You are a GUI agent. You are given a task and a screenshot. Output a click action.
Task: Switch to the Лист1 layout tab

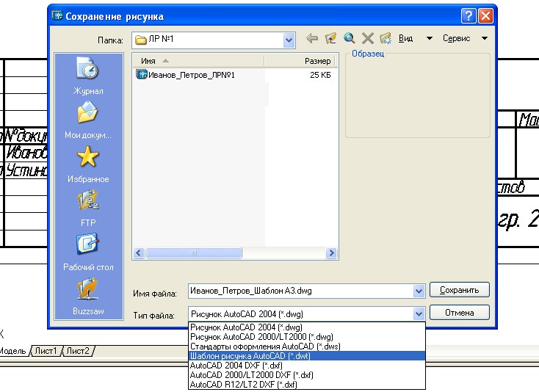click(46, 351)
